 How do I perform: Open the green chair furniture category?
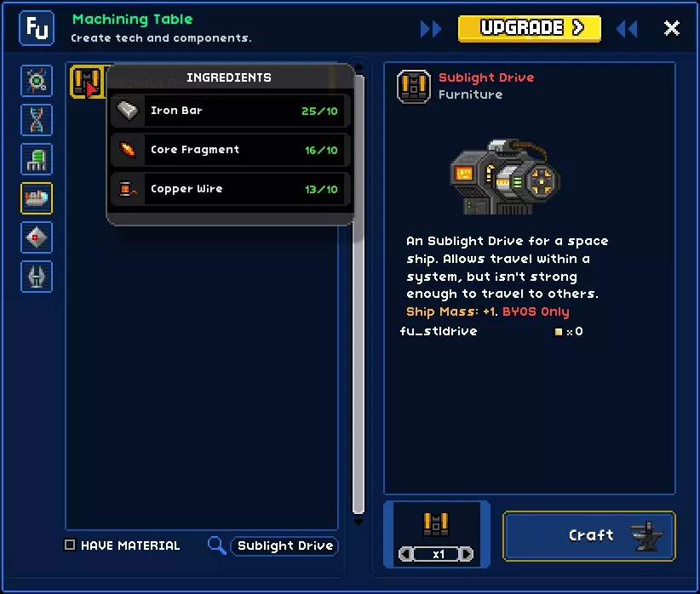(x=37, y=159)
